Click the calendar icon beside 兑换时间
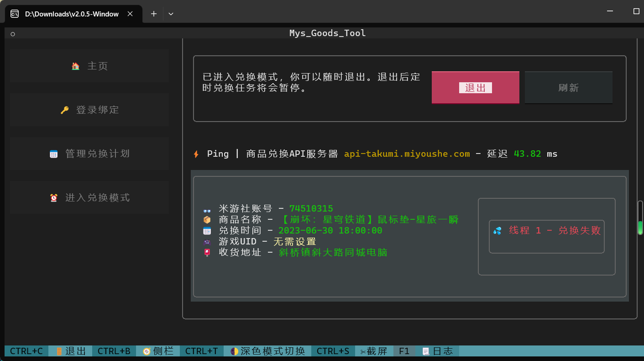Screen dimensions: 644x361 pyautogui.click(x=207, y=230)
